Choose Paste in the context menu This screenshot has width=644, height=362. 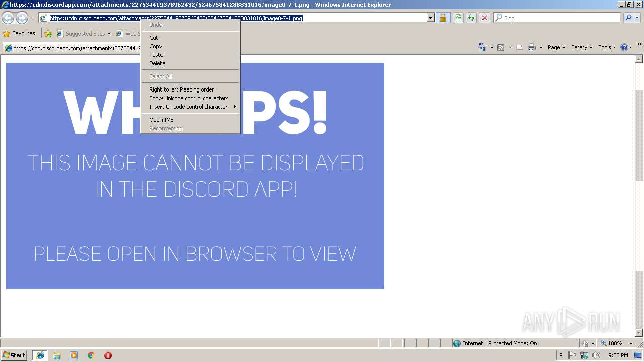190,55
